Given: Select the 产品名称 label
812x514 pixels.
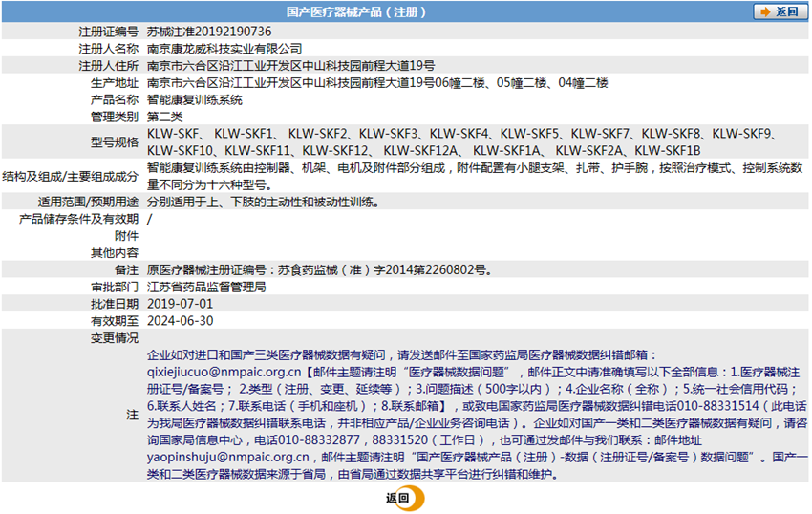Looking at the screenshot, I should click(x=115, y=100).
